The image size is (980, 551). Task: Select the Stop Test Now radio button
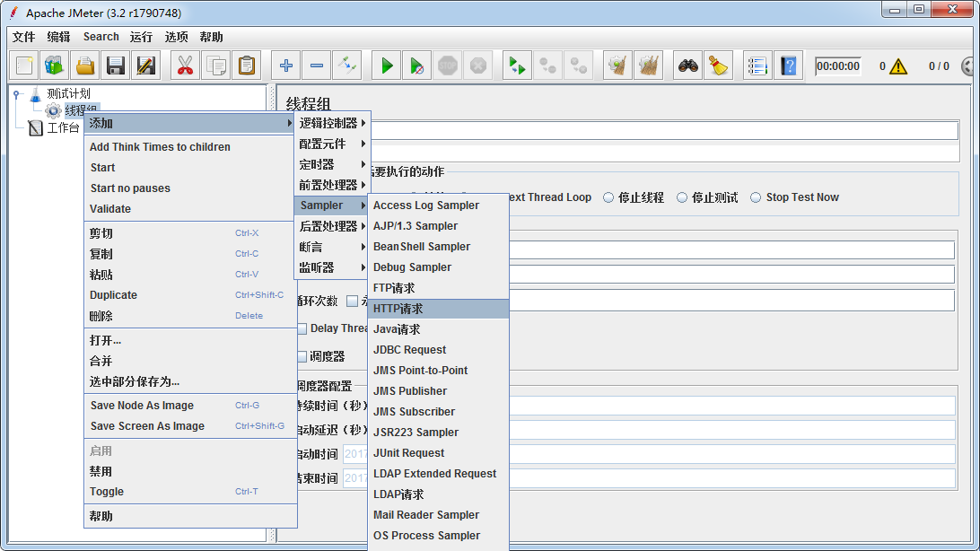point(756,197)
